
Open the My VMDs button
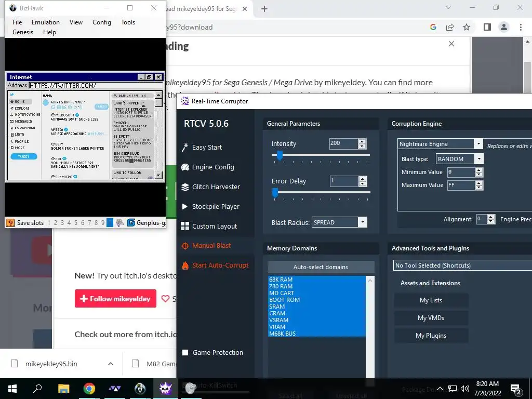tap(431, 318)
